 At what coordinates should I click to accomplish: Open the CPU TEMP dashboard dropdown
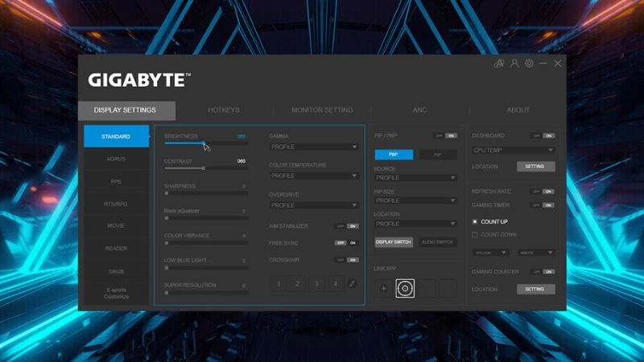tap(514, 150)
